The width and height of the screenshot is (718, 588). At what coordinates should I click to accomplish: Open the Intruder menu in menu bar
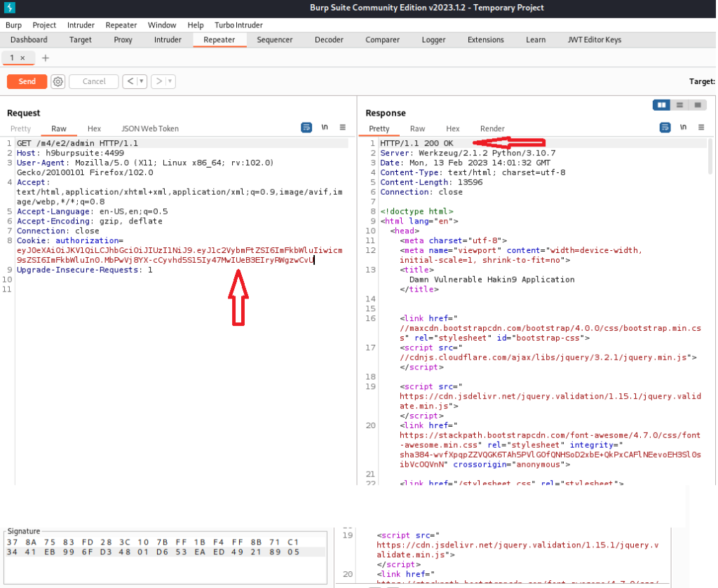(x=81, y=25)
